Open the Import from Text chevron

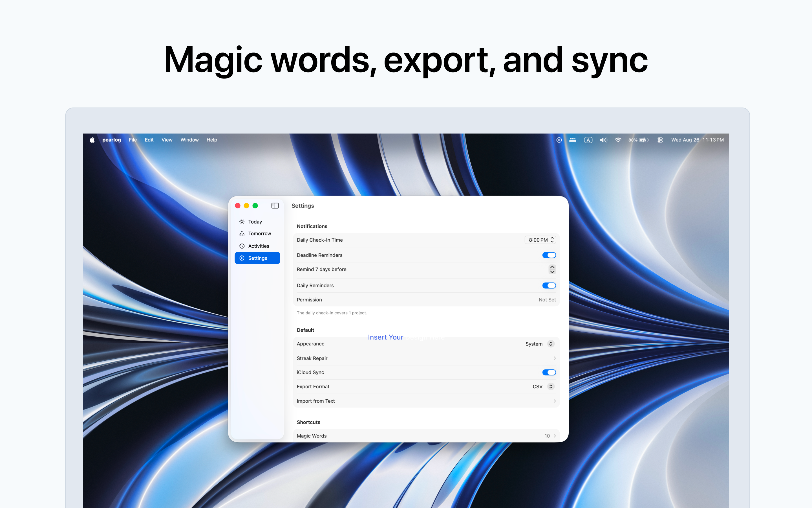click(x=554, y=401)
